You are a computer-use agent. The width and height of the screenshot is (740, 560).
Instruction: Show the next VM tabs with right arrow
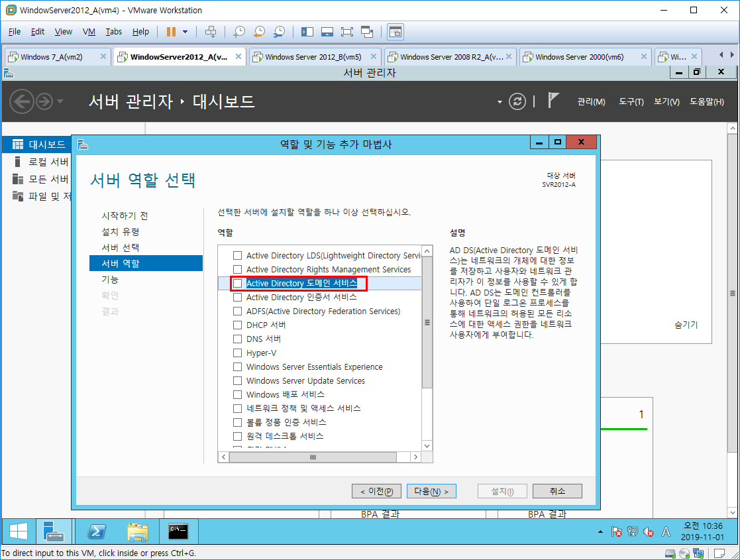tap(732, 55)
